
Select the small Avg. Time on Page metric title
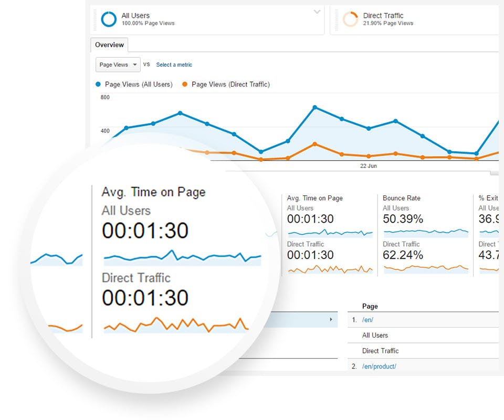pyautogui.click(x=314, y=198)
